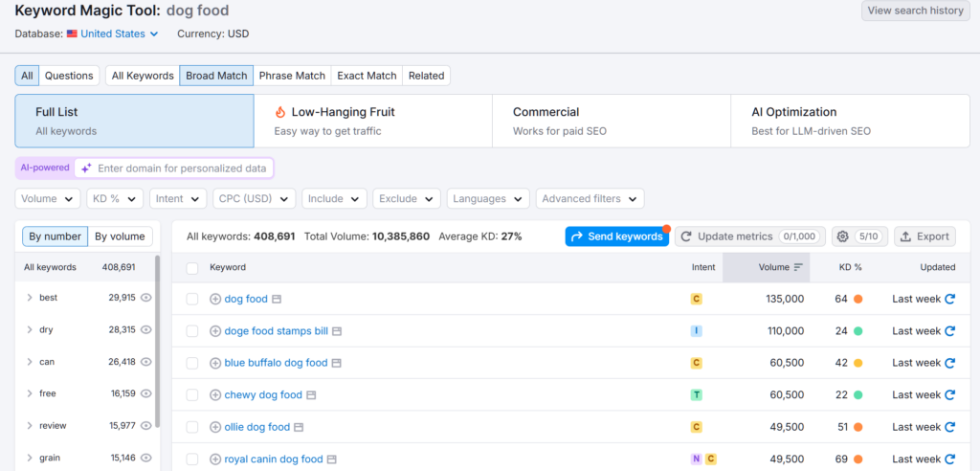980x471 pixels.
Task: Add 'dog food' keyword with plus icon
Action: click(215, 299)
